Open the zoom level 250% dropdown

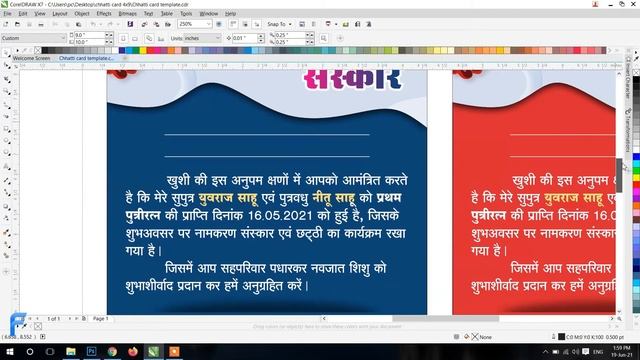pos(208,24)
